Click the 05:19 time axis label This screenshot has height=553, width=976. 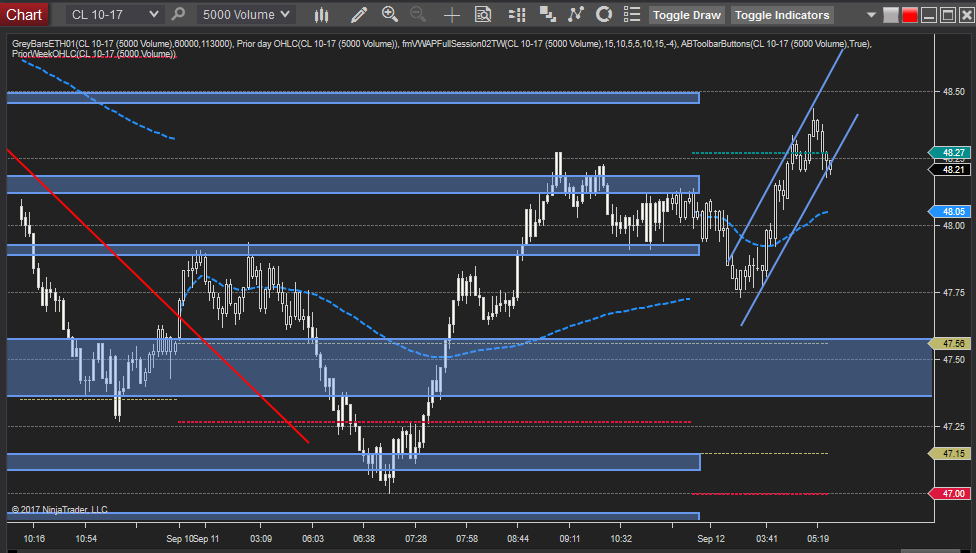(818, 539)
